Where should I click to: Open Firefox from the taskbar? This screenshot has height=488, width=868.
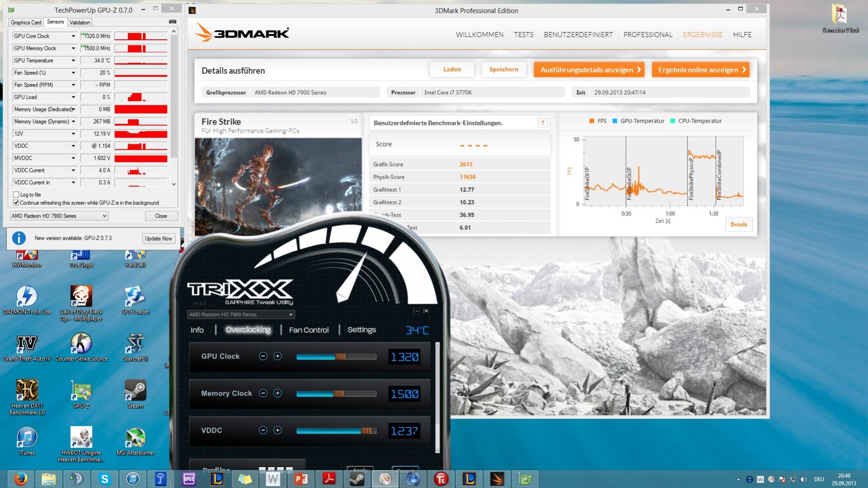[20, 479]
